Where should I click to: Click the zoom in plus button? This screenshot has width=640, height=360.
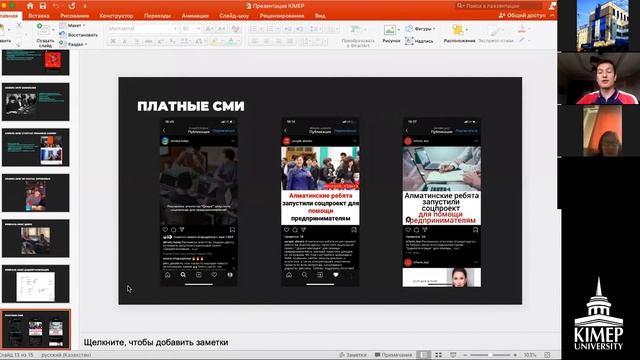(x=515, y=355)
